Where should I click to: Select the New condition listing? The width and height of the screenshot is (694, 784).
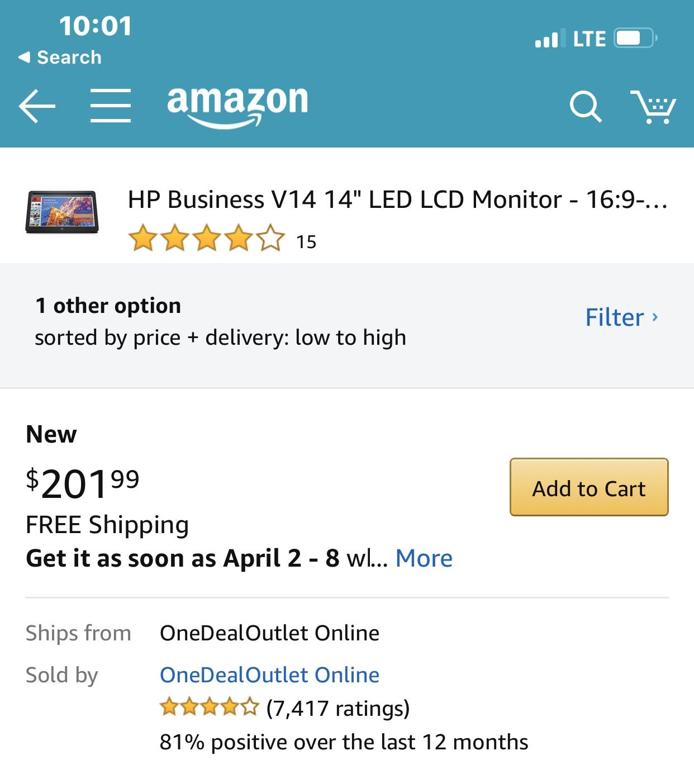tap(51, 434)
